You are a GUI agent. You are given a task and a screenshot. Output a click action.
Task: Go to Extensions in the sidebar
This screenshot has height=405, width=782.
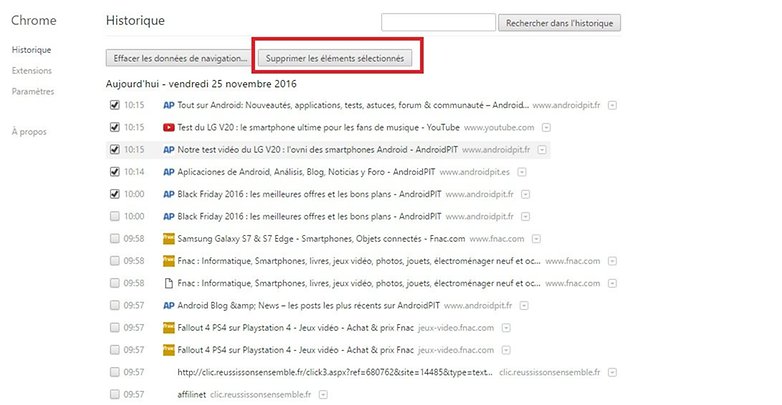[32, 71]
